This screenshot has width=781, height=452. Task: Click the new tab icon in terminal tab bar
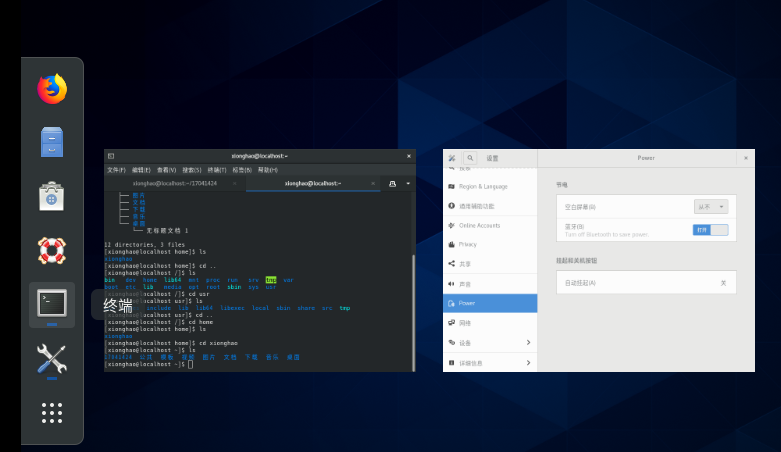tap(392, 184)
